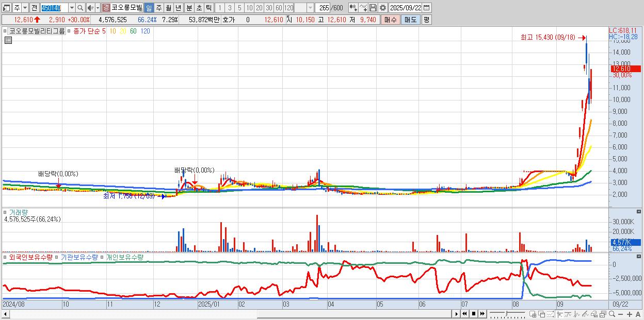
Task: Click the blue 매도 sell button
Action: point(410,20)
